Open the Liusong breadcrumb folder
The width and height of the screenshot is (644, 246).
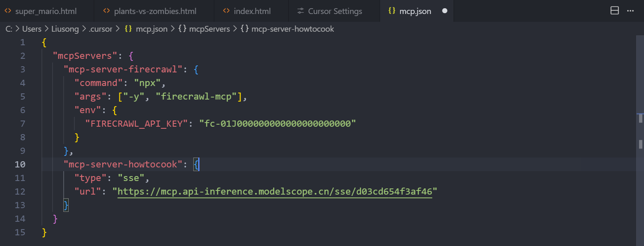coord(66,29)
